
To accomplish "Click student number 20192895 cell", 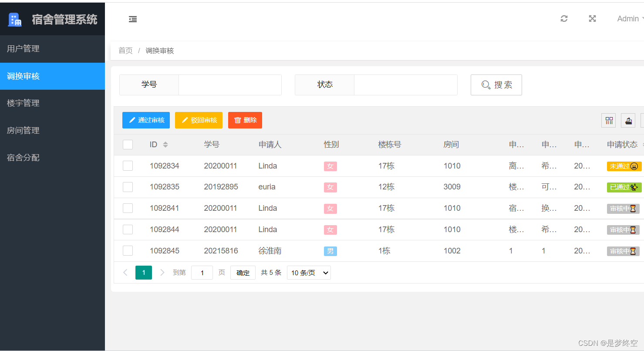I will pyautogui.click(x=221, y=187).
